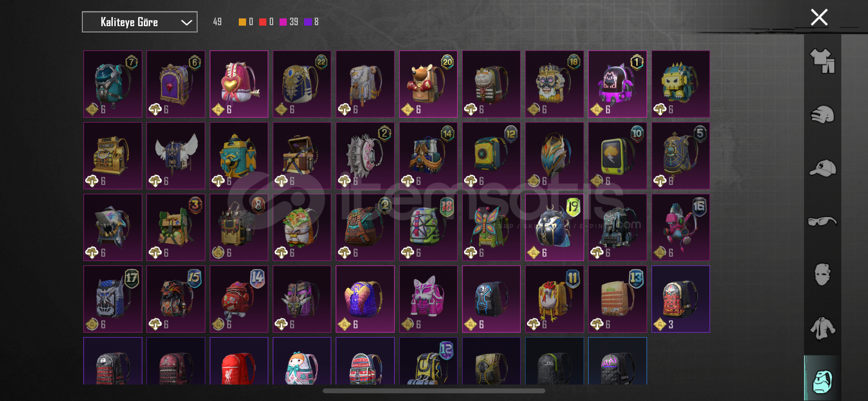868x401 pixels.
Task: Pick the teddy bear backpack numbered 20
Action: point(428,84)
